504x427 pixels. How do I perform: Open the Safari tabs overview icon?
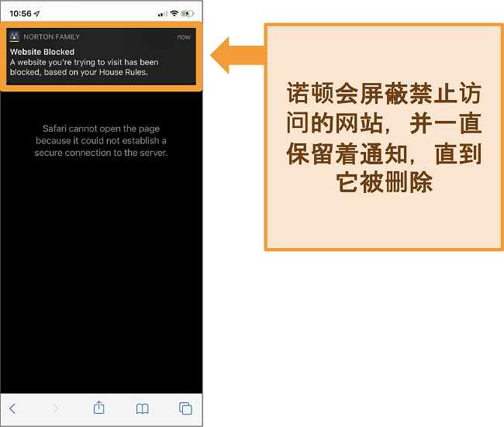click(x=185, y=408)
